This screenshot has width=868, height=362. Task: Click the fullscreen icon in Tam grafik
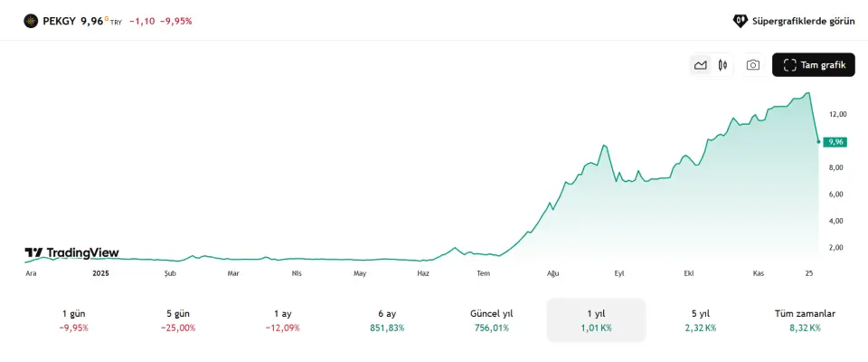(x=789, y=65)
